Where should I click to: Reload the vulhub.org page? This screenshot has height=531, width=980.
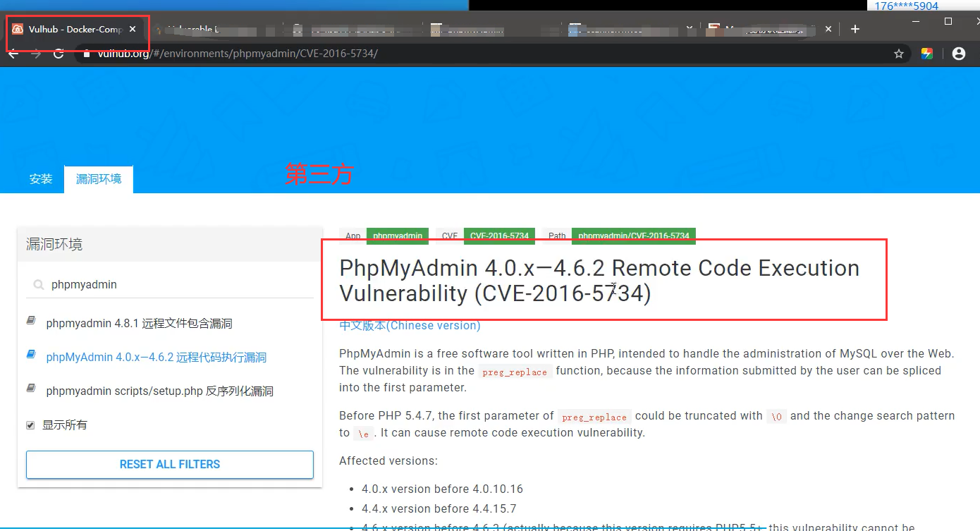tap(59, 54)
